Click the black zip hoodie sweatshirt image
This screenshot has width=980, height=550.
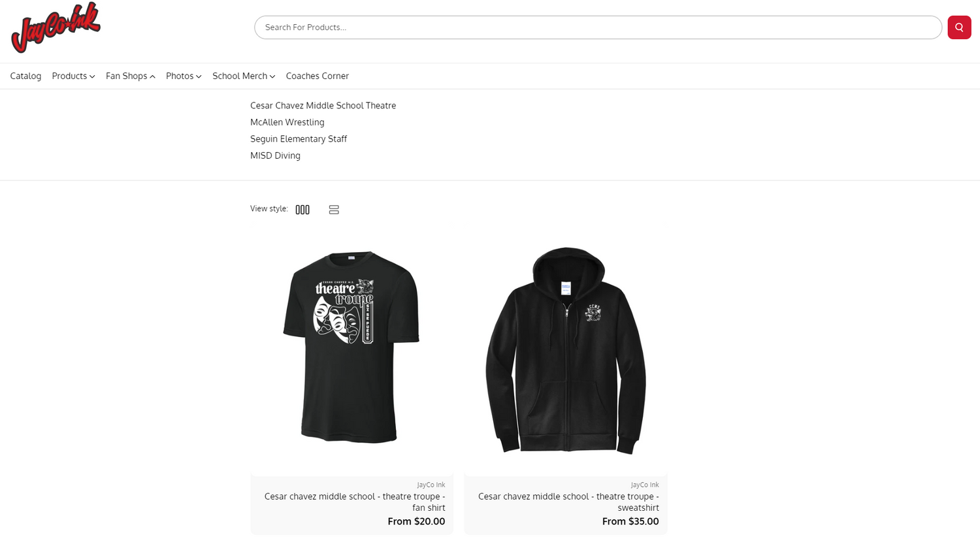566,350
